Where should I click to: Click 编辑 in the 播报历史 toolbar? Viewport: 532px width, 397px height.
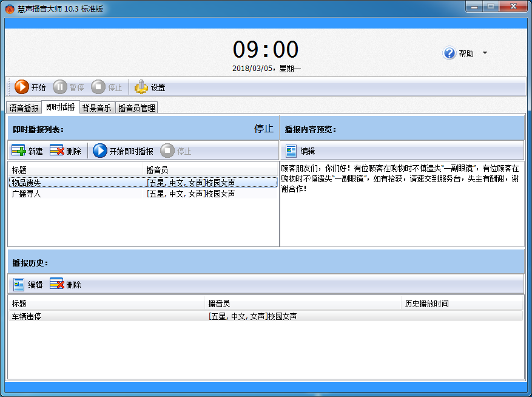click(28, 284)
